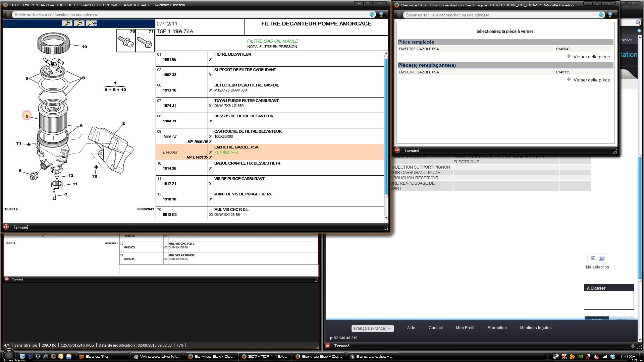Image resolution: width=644 pixels, height=362 pixels.
Task: Show hidden system tray icons
Action: 548,356
